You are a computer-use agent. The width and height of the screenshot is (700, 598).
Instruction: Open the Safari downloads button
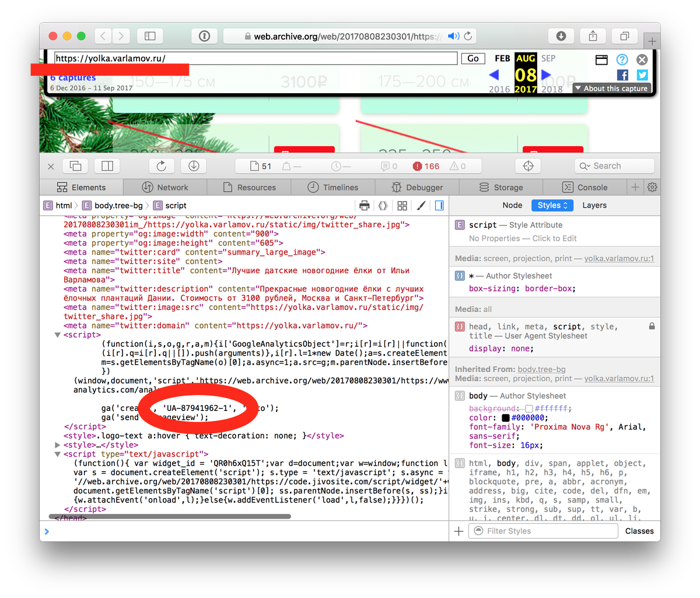coord(561,36)
